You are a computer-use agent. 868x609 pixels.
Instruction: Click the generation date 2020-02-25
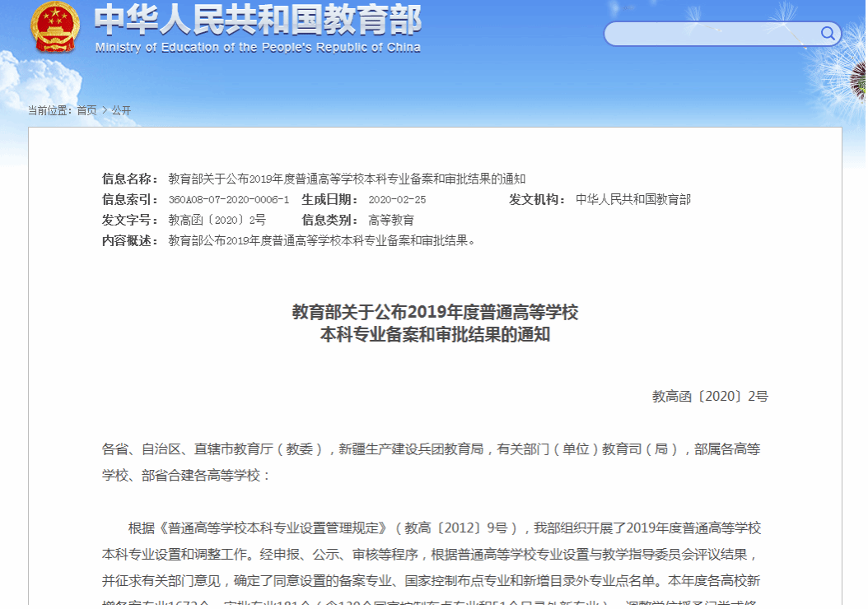397,200
